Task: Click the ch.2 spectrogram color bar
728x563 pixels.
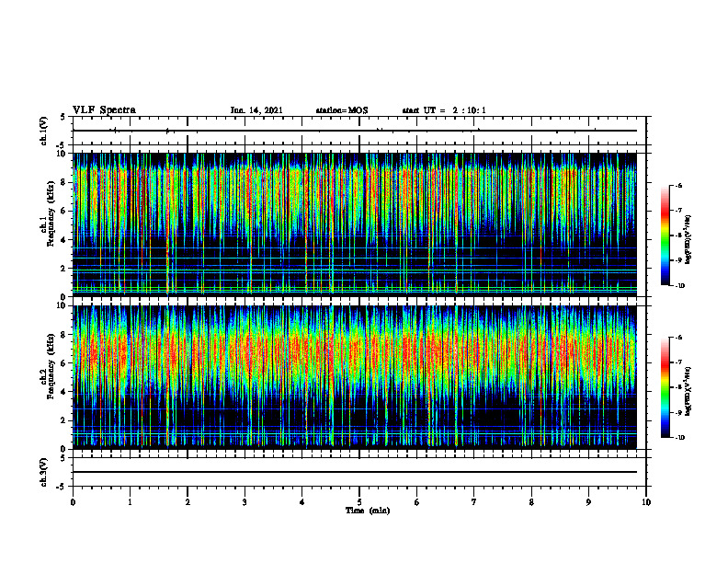Action: click(x=665, y=387)
